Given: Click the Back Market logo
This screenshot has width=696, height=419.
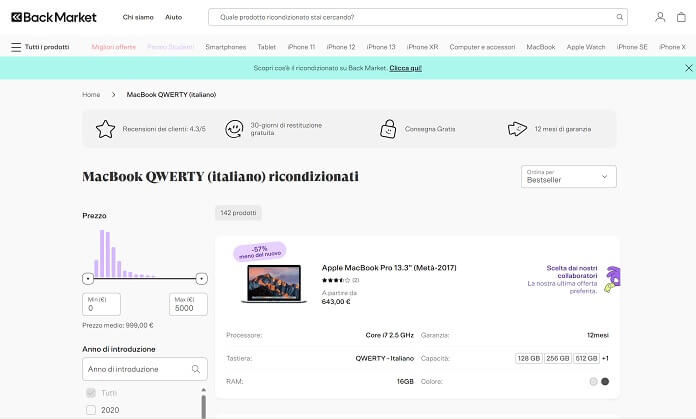Looking at the screenshot, I should pyautogui.click(x=54, y=17).
